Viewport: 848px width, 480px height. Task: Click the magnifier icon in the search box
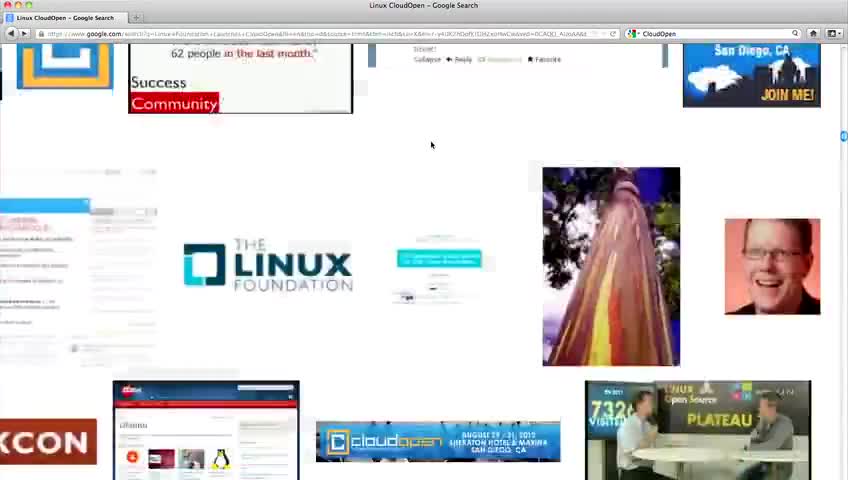[795, 34]
